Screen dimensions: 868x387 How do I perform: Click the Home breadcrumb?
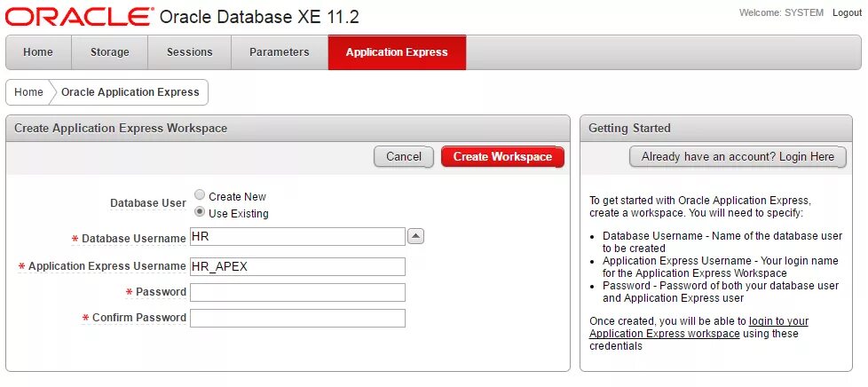click(x=28, y=92)
